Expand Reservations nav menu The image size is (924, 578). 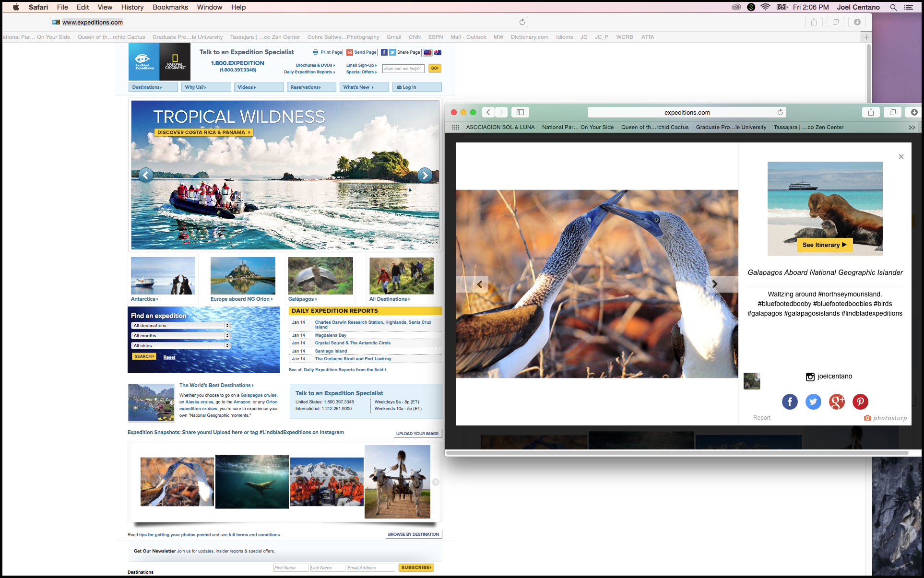(x=312, y=87)
